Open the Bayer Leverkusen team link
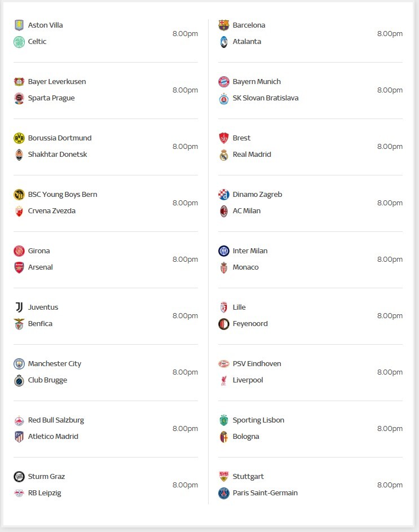This screenshot has height=532, width=419. tap(57, 82)
